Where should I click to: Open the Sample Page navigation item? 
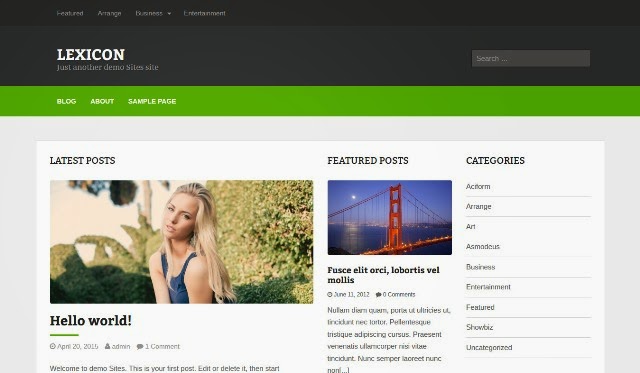tap(152, 101)
